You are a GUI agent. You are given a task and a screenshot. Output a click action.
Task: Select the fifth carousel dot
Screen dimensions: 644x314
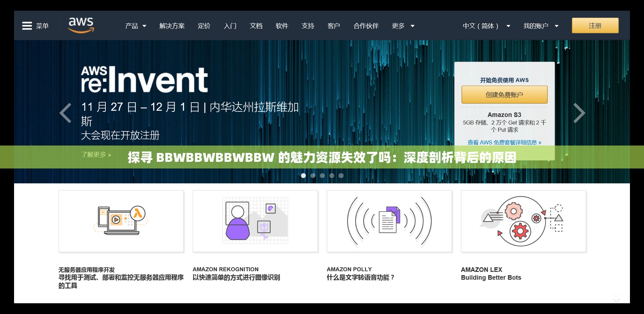click(x=341, y=176)
